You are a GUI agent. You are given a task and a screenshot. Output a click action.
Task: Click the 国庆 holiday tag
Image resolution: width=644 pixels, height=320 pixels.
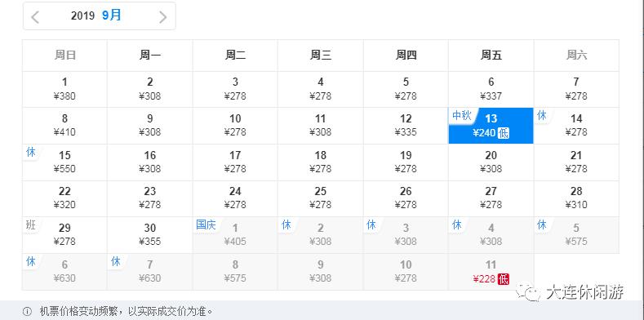click(207, 224)
